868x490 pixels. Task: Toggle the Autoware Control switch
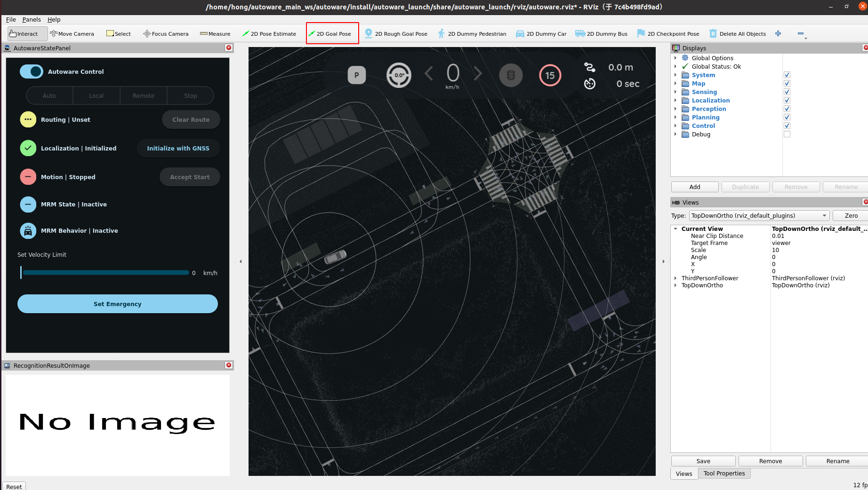click(32, 71)
